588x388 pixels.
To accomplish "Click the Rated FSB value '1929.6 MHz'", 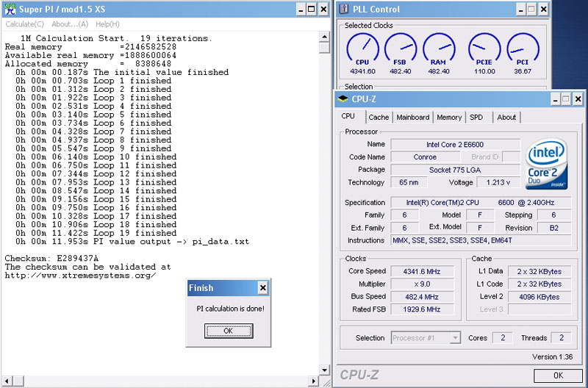I will pyautogui.click(x=422, y=309).
